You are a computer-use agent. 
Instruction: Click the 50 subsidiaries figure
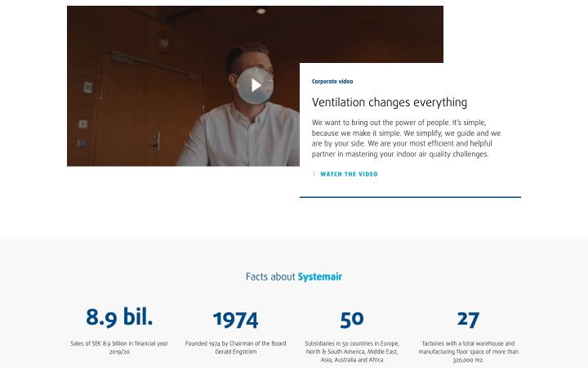(352, 320)
